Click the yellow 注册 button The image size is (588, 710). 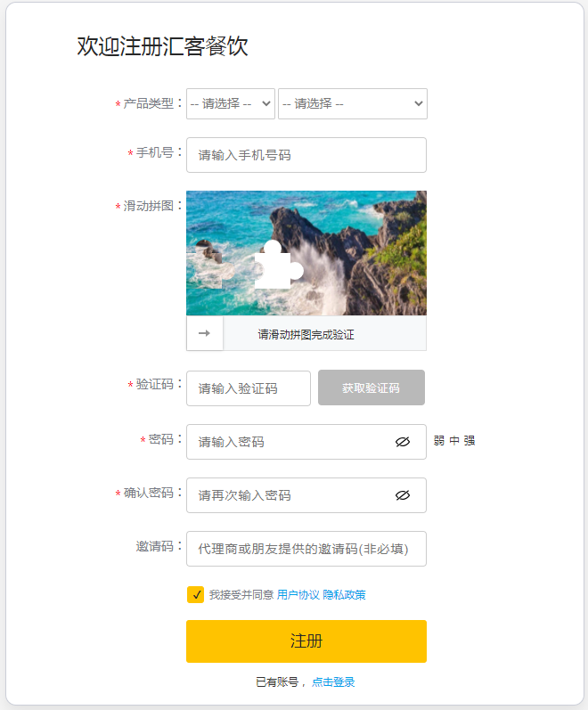306,641
